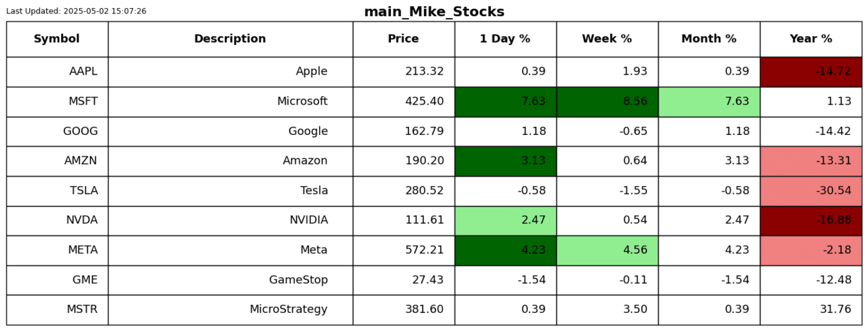868x331 pixels.
Task: Click the main_Mike_Stocks title
Action: [434, 12]
